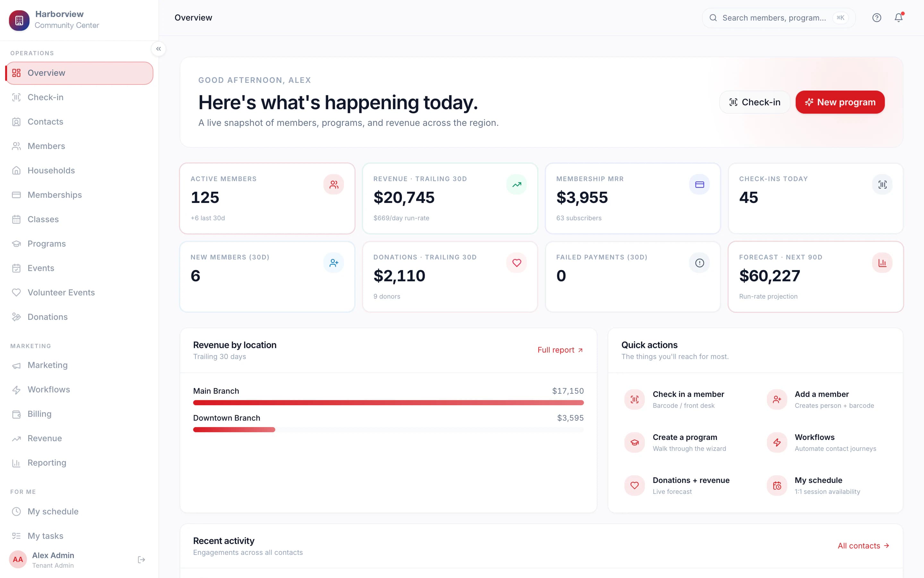Click the Membership MRR card icon
The image size is (924, 578).
pos(699,185)
